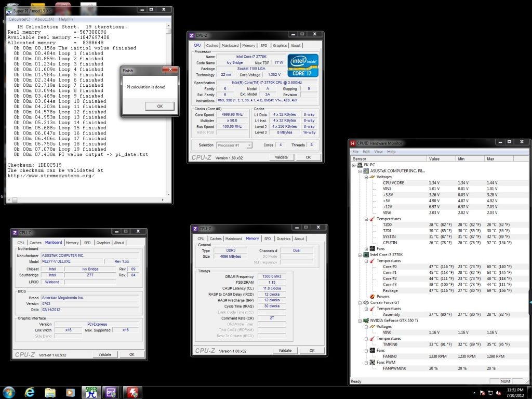Open About menu in Super PI
Viewport: 532px width, 399px height.
[x=45, y=19]
